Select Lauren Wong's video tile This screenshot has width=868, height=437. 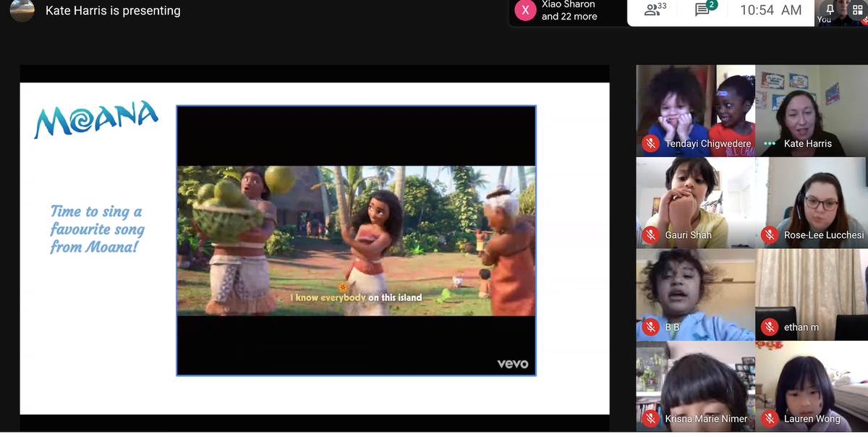click(x=811, y=386)
